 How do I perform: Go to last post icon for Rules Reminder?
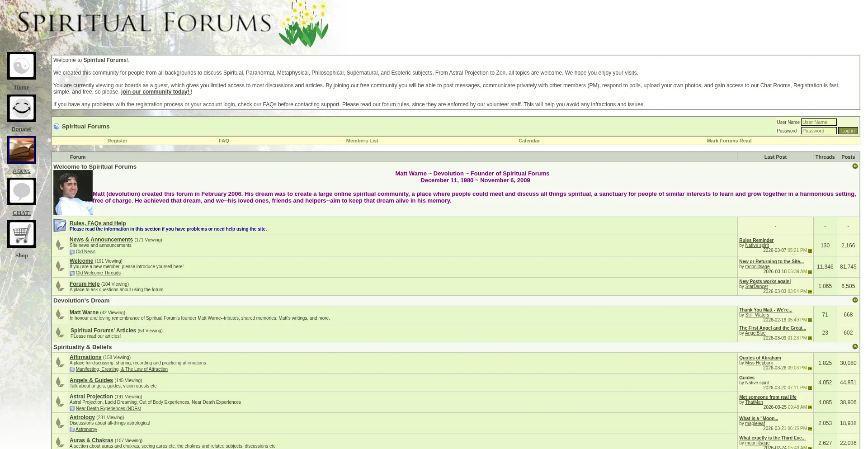click(810, 251)
